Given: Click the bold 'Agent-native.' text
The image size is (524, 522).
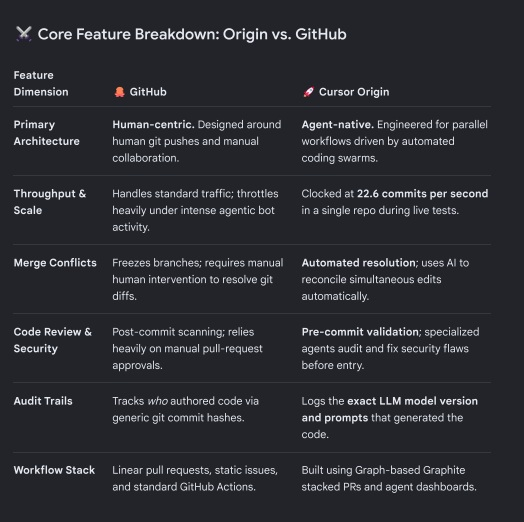Looking at the screenshot, I should point(338,124).
